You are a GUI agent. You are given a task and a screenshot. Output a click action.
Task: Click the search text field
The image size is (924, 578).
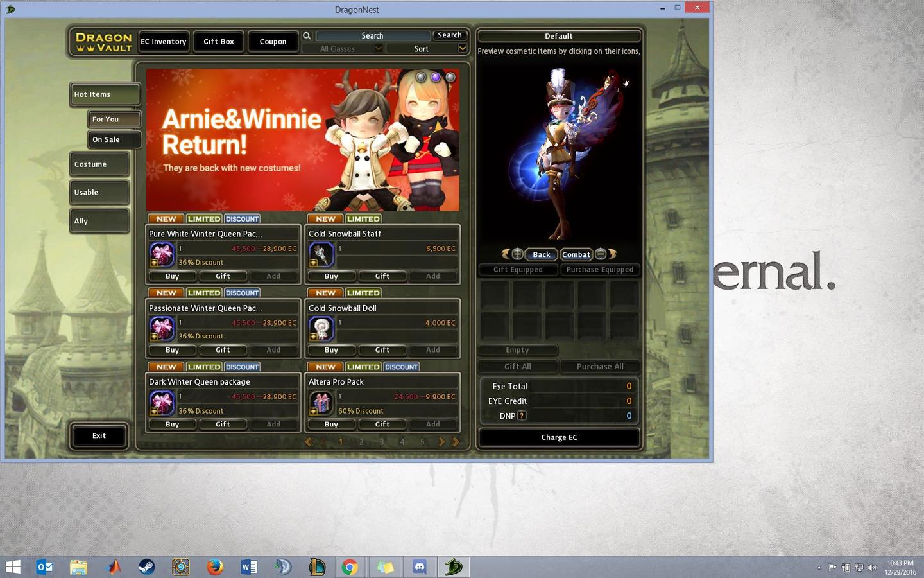pos(373,36)
